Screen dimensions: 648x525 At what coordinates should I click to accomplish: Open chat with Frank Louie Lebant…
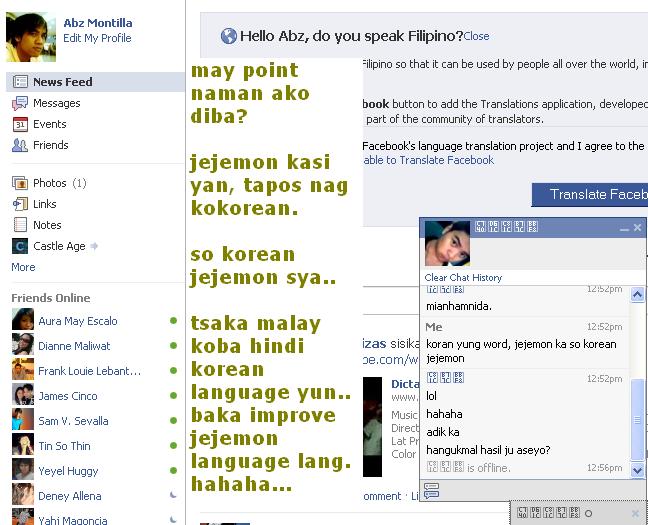89,371
